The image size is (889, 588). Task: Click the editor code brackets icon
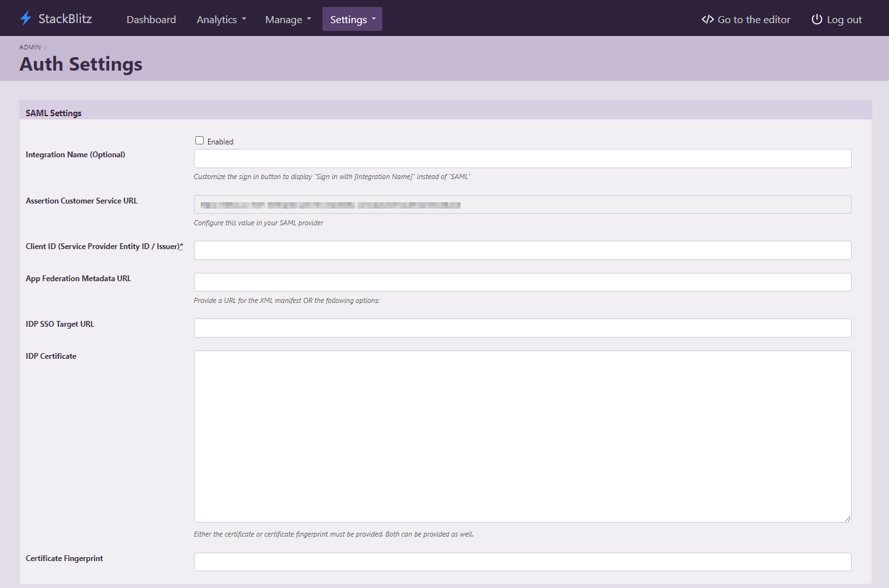tap(707, 19)
